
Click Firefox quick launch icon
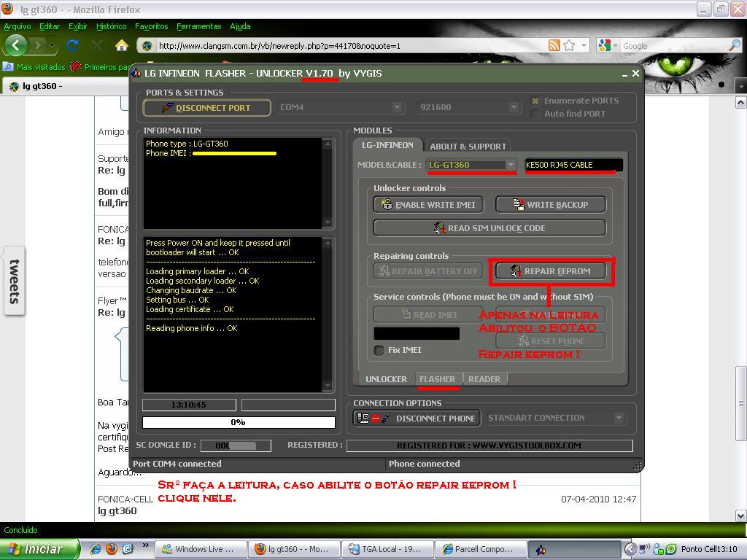[112, 549]
